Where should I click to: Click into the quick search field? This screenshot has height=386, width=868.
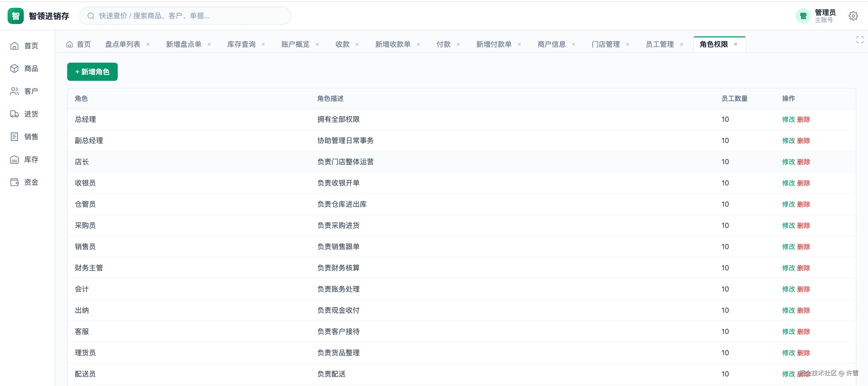pyautogui.click(x=185, y=16)
